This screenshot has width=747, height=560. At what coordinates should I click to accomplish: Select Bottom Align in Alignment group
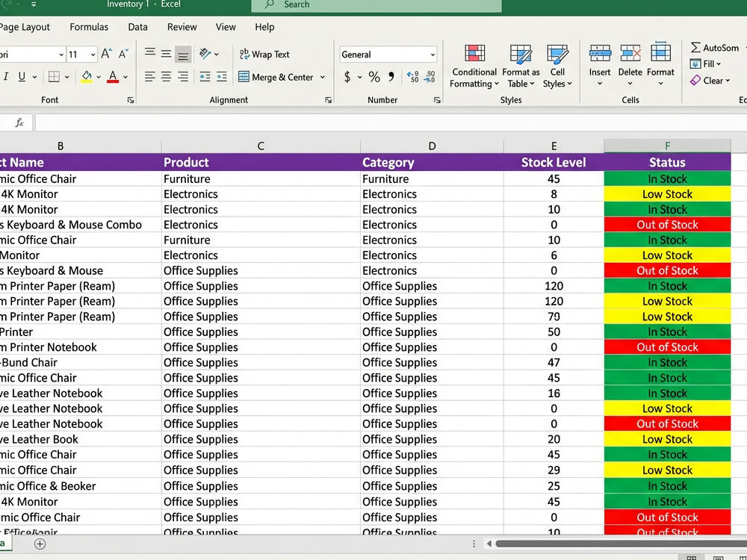pyautogui.click(x=183, y=55)
